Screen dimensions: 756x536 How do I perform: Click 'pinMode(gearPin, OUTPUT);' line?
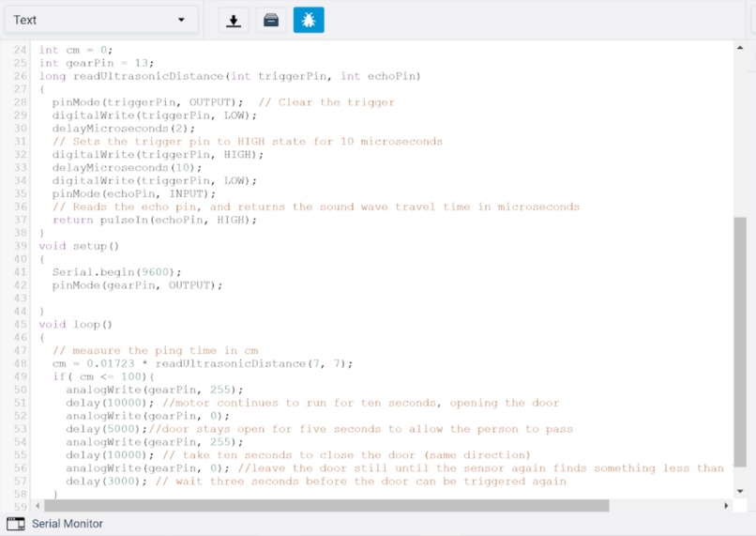[x=137, y=285]
